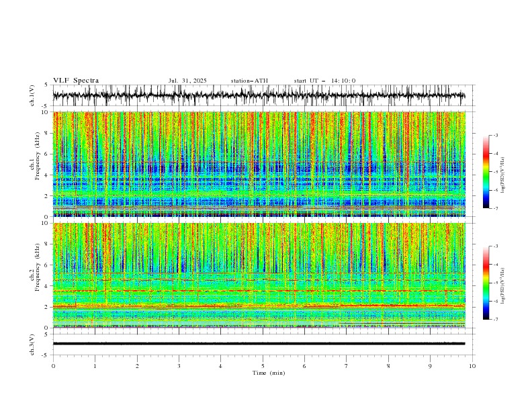Screen dimensions: 532x411
Task: Click the time axis tick label '0'
Action: coord(53,366)
